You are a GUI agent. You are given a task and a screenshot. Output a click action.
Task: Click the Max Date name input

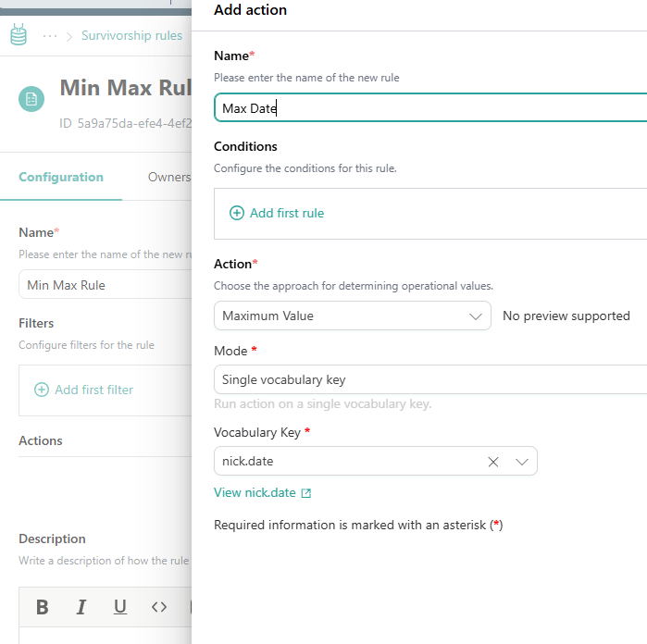(x=430, y=107)
